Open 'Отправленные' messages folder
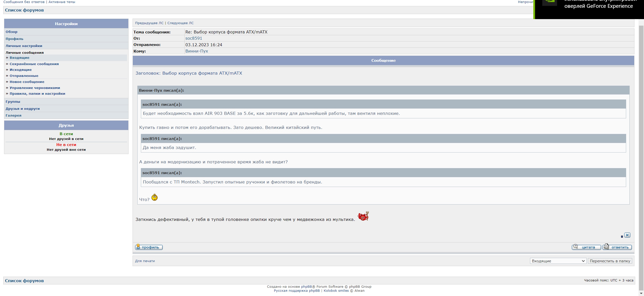Screen dimensions: 644x296 [x=24, y=76]
